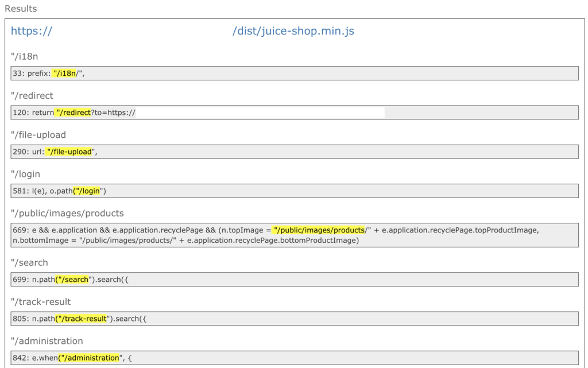The height and width of the screenshot is (368, 588).
Task: Select the "/login heading
Action: click(x=25, y=175)
